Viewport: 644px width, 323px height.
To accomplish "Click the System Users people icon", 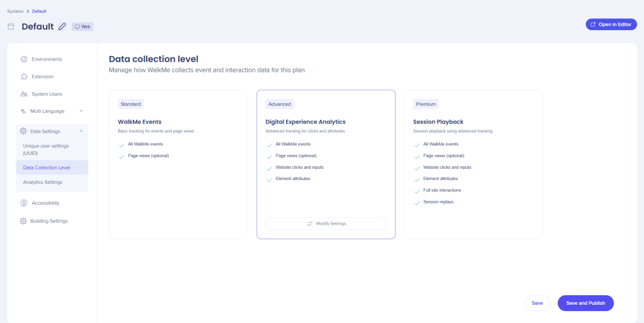I will (23, 94).
